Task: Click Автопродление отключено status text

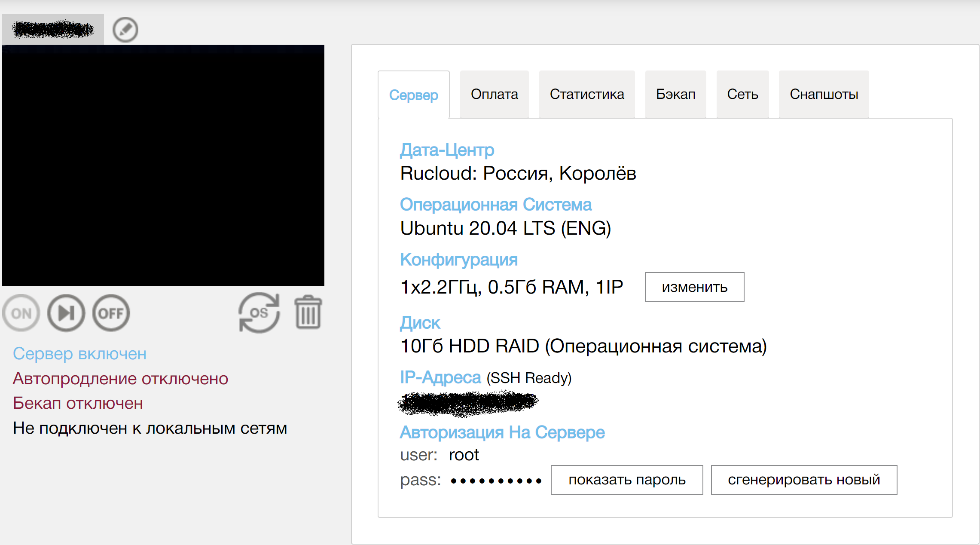Action: pos(120,379)
